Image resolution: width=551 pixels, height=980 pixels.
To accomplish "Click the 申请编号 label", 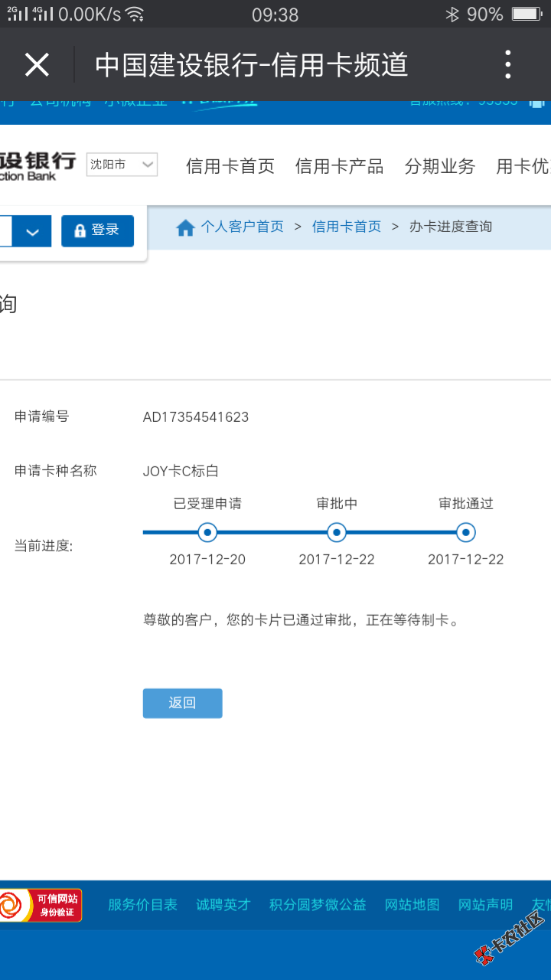I will 42,416.
